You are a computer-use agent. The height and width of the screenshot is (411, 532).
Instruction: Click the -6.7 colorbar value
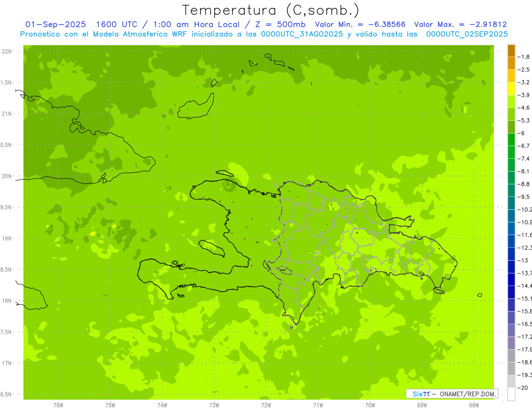[524, 146]
